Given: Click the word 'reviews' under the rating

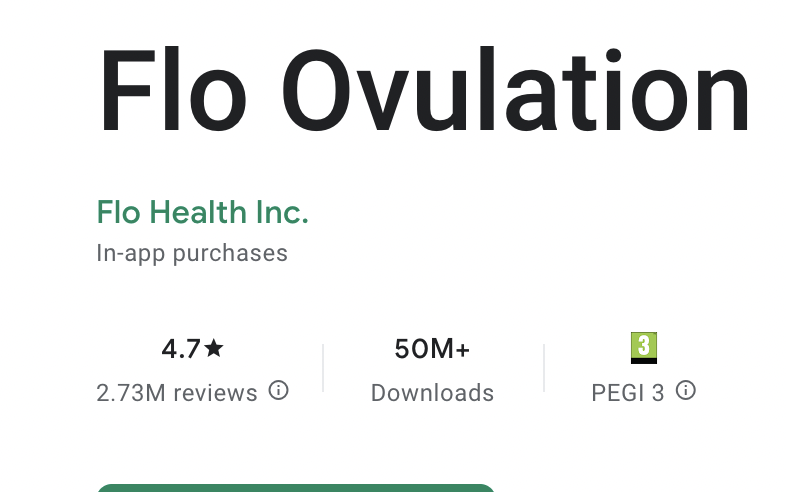Looking at the screenshot, I should click(215, 392).
